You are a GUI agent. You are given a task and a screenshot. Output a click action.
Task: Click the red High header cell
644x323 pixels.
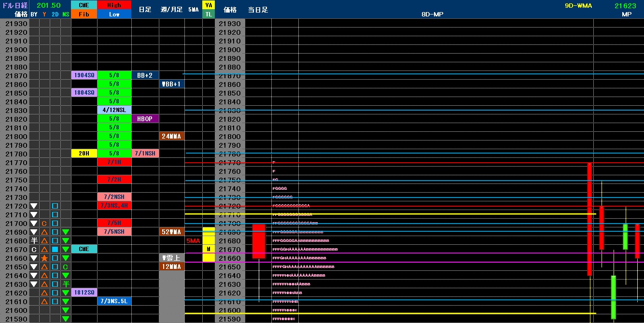[x=114, y=5]
